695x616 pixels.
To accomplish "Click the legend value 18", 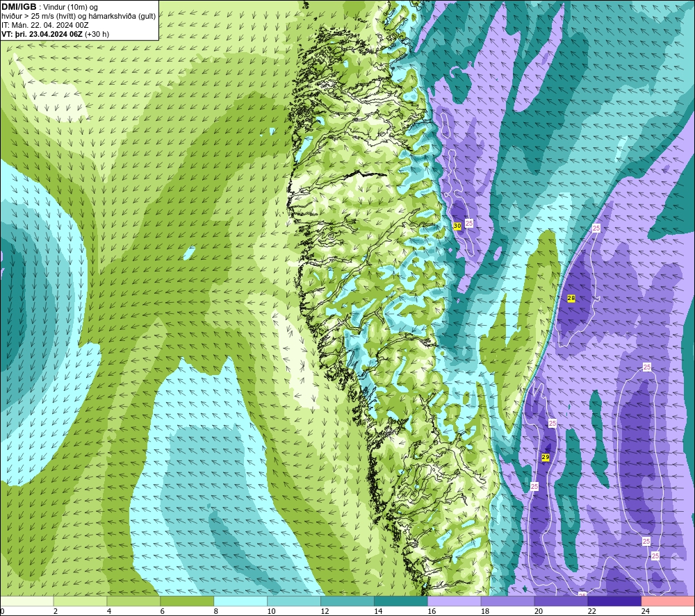I will (x=485, y=611).
